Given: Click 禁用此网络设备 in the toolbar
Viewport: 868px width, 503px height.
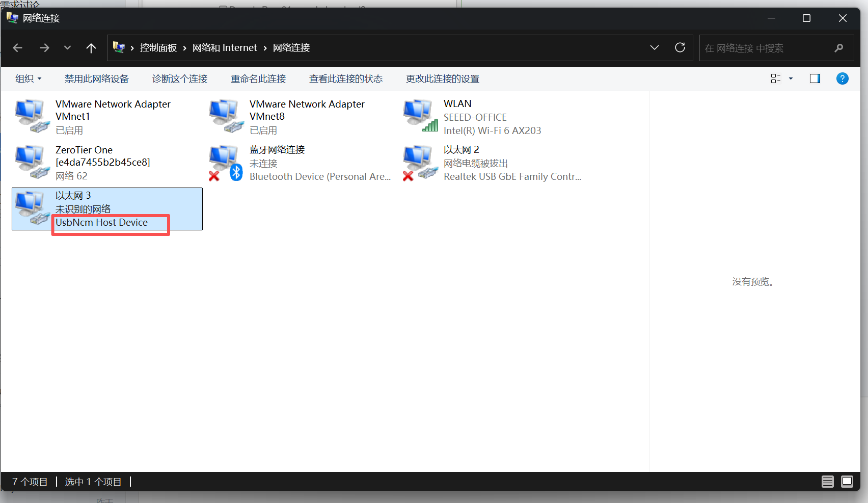Looking at the screenshot, I should [x=97, y=79].
